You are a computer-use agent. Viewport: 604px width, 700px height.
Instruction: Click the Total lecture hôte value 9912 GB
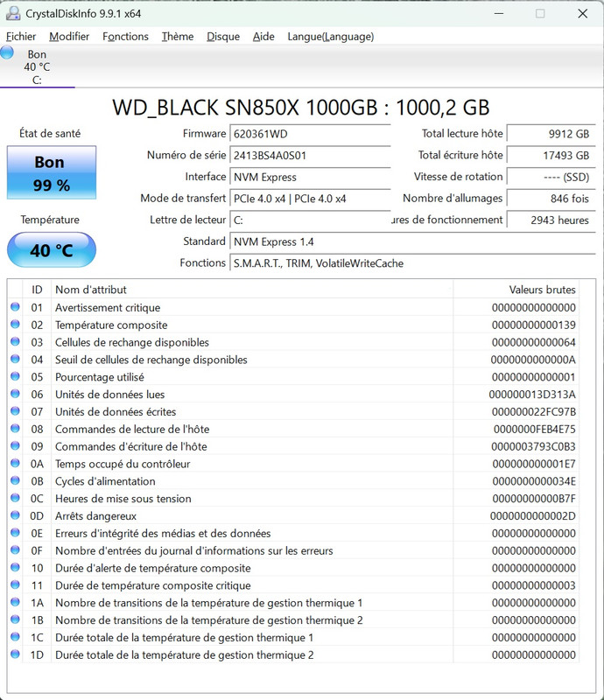coord(551,134)
